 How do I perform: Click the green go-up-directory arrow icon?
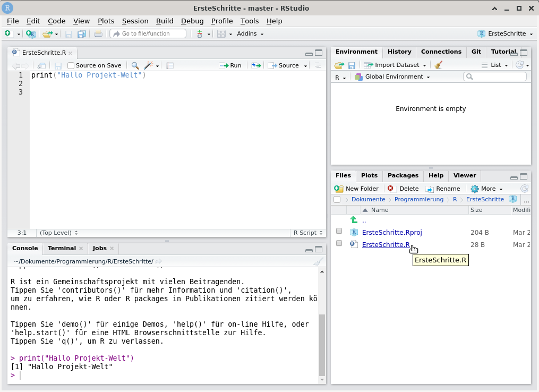(x=354, y=220)
